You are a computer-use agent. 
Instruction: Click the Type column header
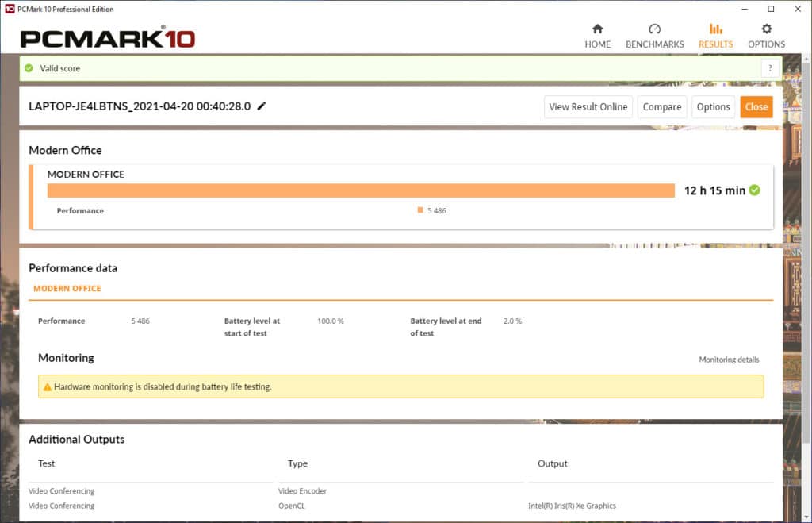click(x=298, y=463)
